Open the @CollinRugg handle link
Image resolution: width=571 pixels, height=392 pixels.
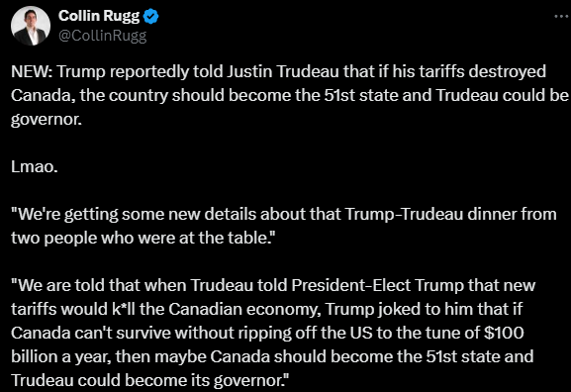(102, 36)
